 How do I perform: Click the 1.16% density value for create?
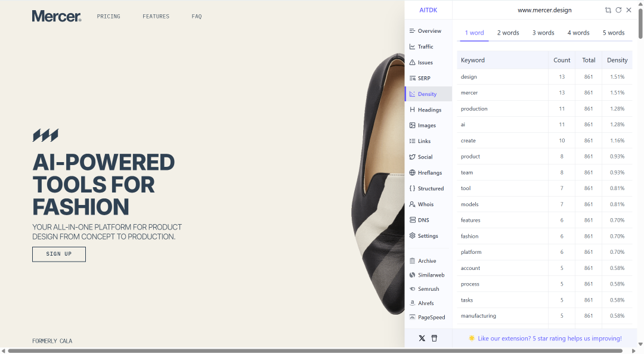click(617, 141)
